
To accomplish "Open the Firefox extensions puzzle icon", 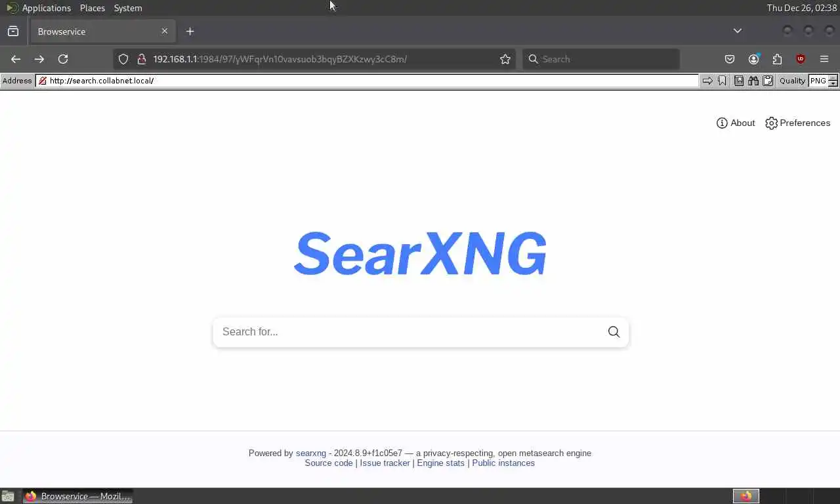I will 777,59.
